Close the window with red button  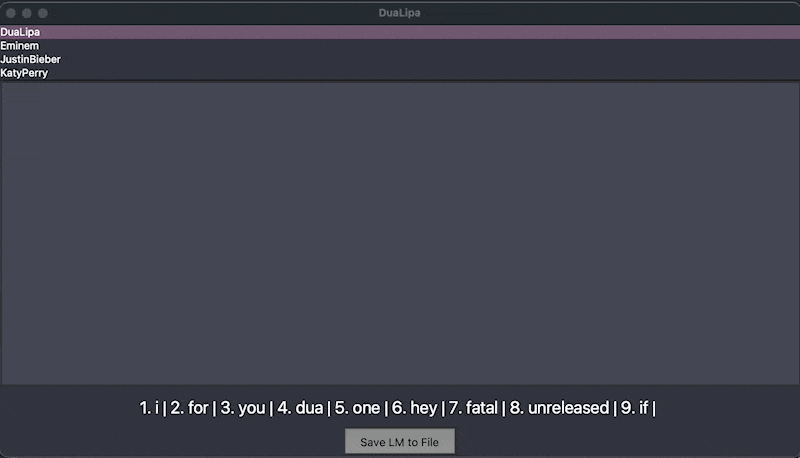click(x=11, y=13)
